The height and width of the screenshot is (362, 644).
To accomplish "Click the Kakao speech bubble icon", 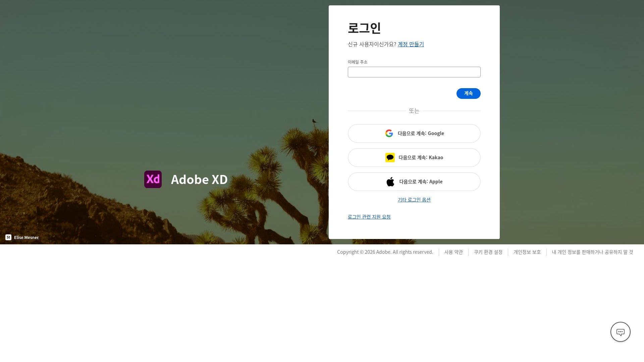I will pos(390,158).
